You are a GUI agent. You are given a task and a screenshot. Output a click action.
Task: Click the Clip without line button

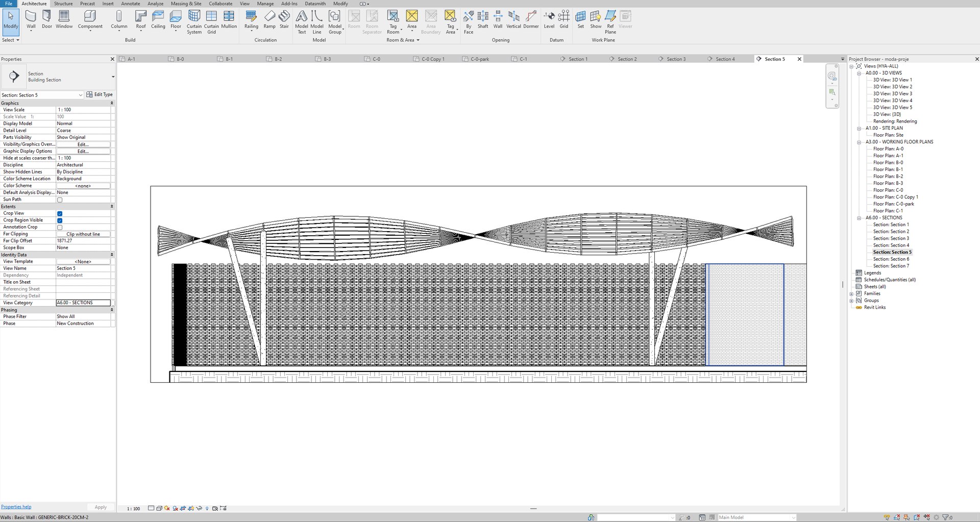pyautogui.click(x=83, y=234)
